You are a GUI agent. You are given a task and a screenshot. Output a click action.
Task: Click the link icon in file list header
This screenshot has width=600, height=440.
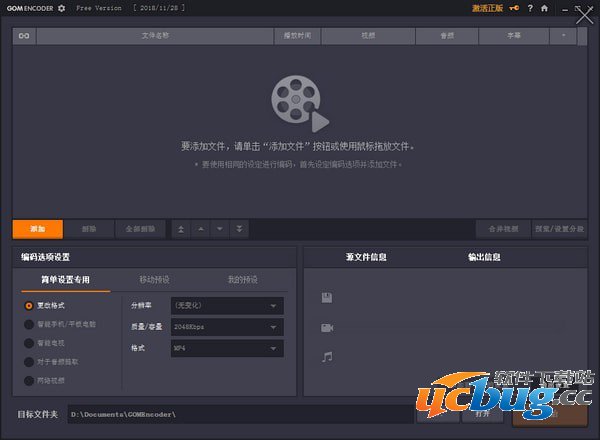coord(24,36)
